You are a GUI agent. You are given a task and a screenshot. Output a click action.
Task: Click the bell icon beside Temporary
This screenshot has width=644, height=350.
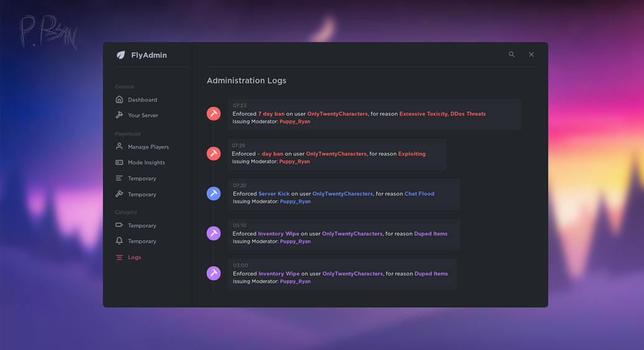point(119,241)
